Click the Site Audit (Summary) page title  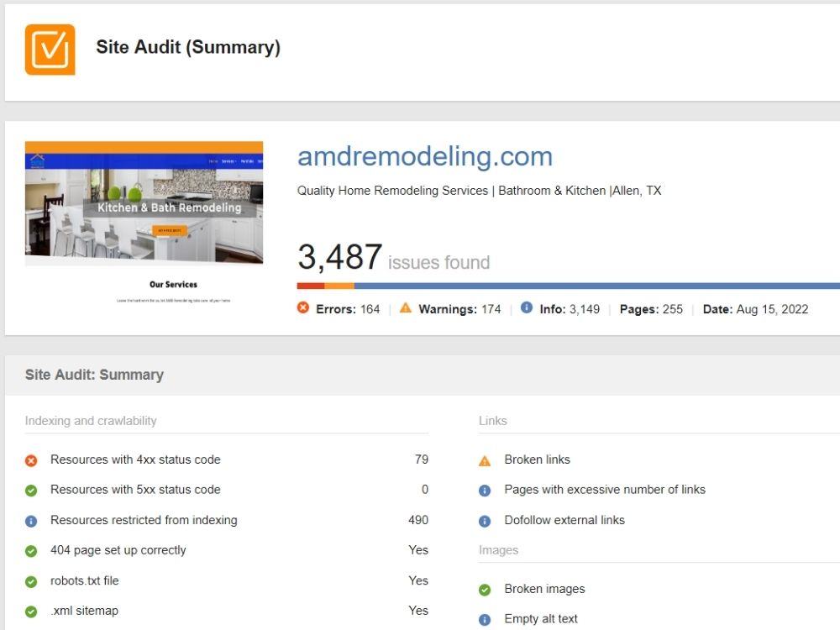pyautogui.click(x=188, y=47)
